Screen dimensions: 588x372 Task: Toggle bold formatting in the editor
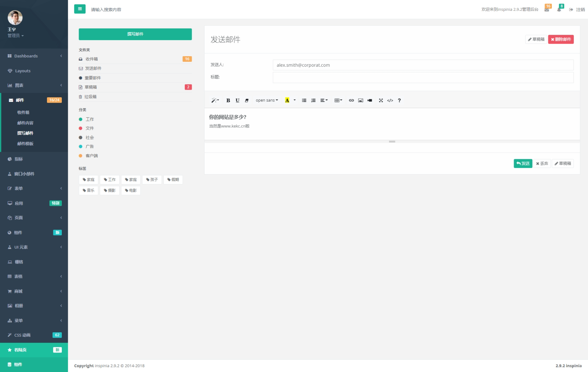click(228, 100)
